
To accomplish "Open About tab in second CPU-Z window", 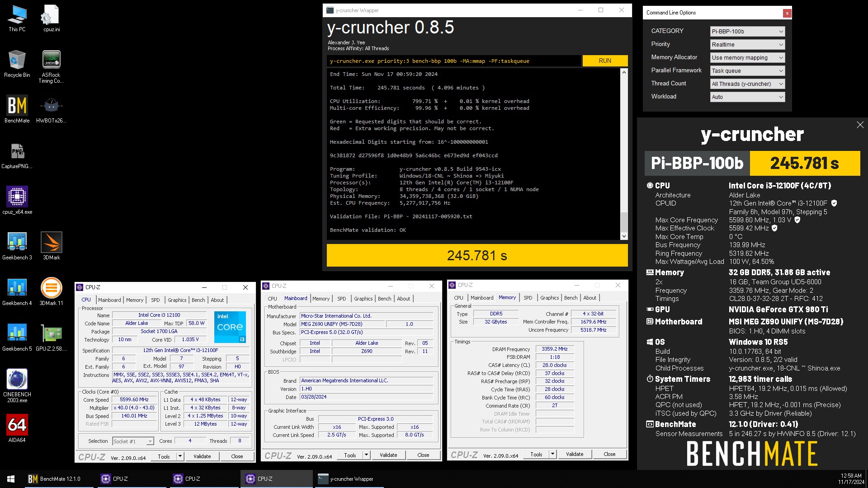I will click(404, 299).
